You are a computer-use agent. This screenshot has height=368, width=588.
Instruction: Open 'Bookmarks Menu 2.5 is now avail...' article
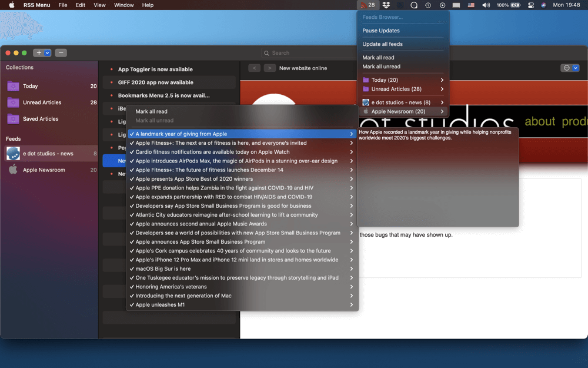pyautogui.click(x=169, y=95)
